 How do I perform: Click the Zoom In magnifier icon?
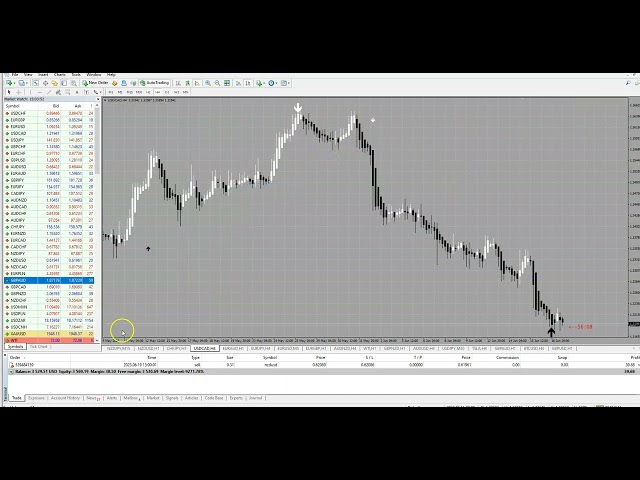click(x=208, y=83)
